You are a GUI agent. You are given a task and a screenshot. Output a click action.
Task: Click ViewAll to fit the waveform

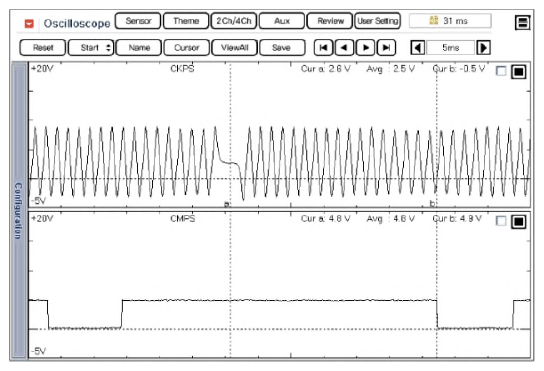235,48
